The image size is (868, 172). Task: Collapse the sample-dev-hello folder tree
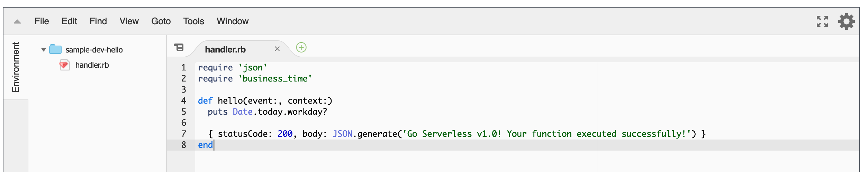click(44, 49)
